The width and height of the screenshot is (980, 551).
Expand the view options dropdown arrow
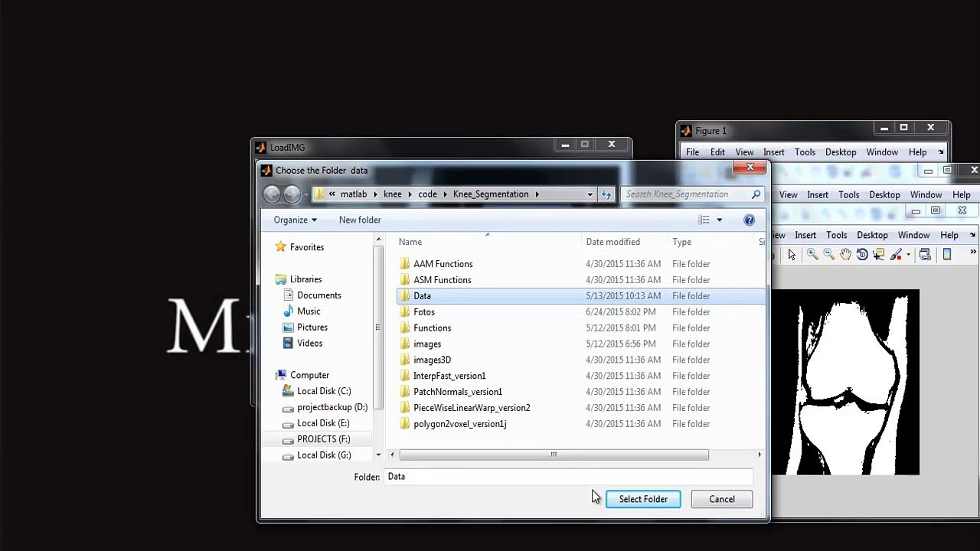pos(719,220)
